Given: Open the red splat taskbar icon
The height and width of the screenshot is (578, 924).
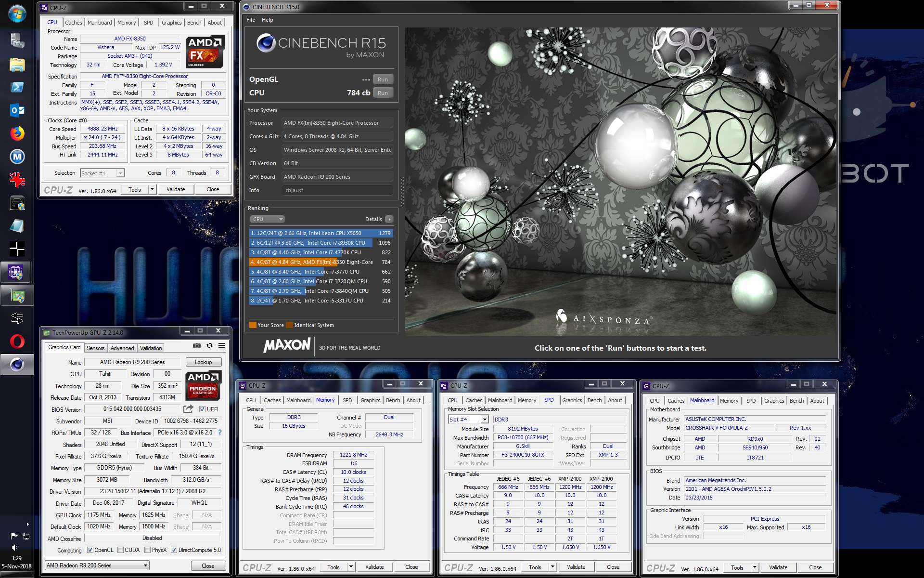Looking at the screenshot, I should click(x=17, y=180).
